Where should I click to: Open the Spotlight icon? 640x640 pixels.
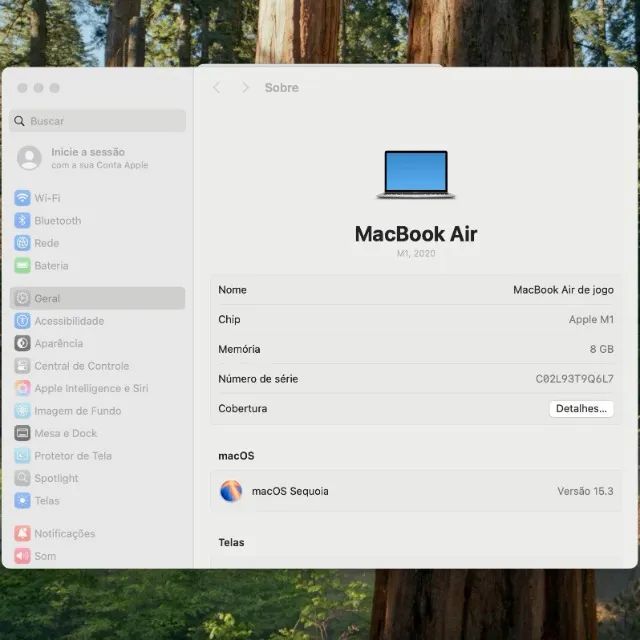(x=22, y=478)
